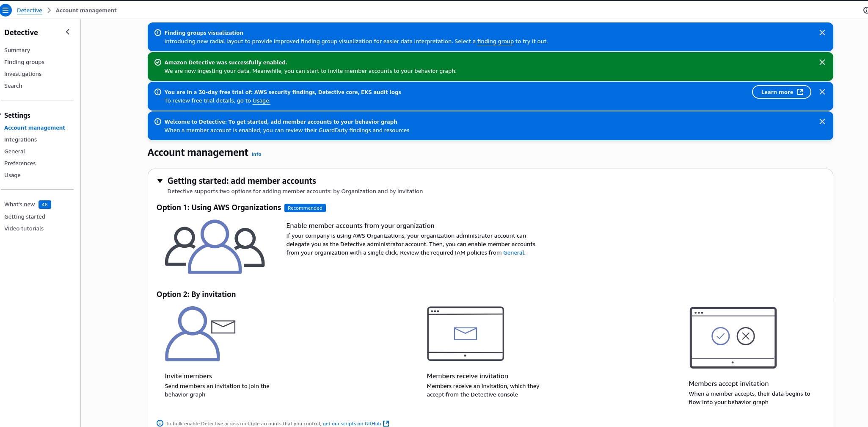This screenshot has height=427, width=868.
Task: Click the Members receive invitation illustration
Action: tap(465, 334)
